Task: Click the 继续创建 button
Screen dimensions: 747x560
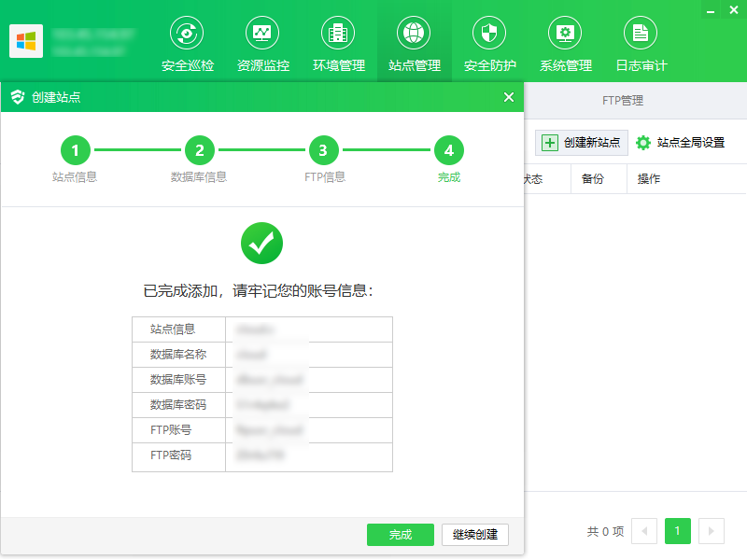Action: coord(475,535)
